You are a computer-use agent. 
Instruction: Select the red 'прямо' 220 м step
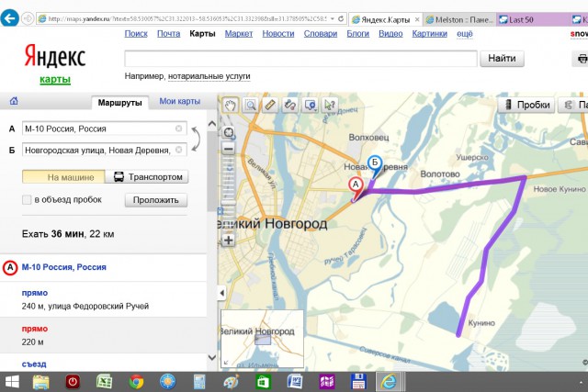[103, 335]
